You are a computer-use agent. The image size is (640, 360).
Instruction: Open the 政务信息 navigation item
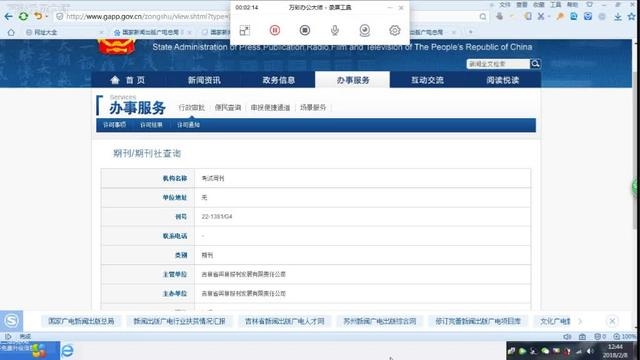(x=278, y=80)
